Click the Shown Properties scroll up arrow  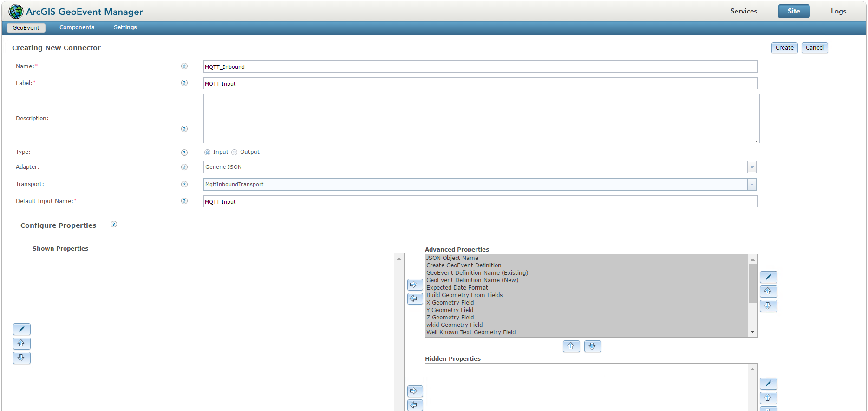(399, 259)
